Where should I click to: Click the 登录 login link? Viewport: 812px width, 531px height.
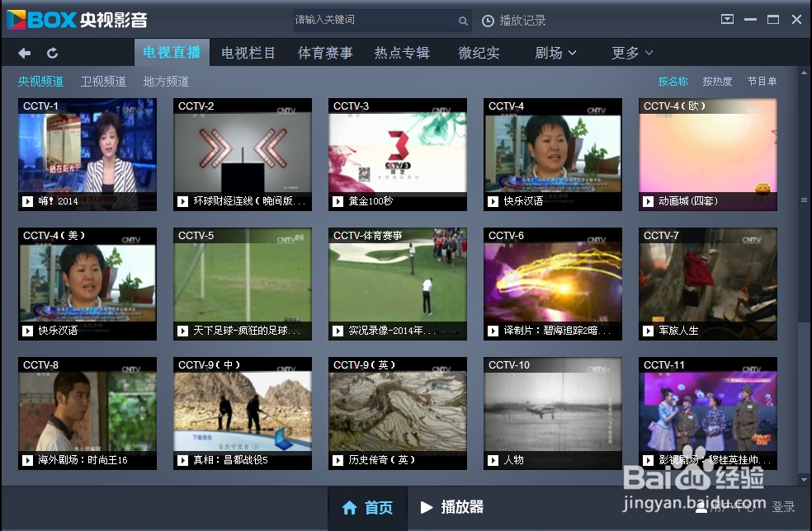click(783, 506)
